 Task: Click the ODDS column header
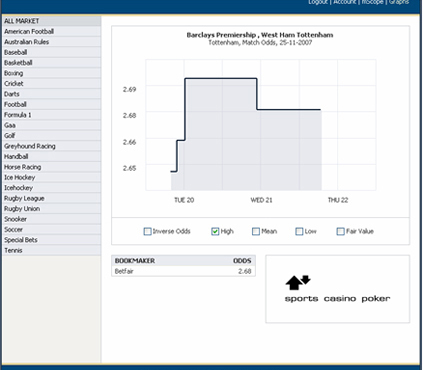[x=242, y=261]
